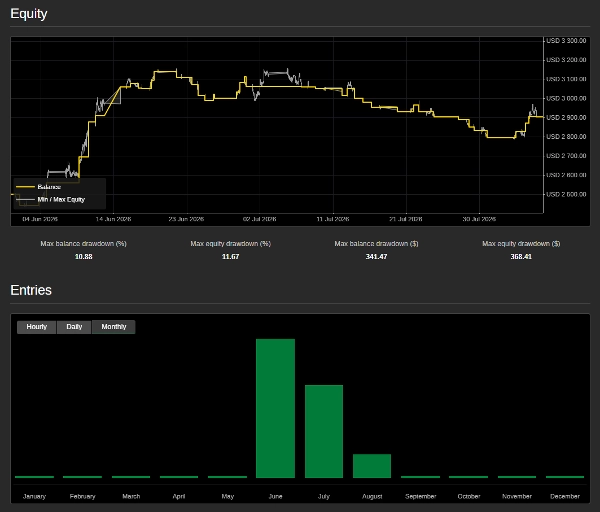
Task: Select the Max balance drawdown ($) label
Action: (376, 244)
